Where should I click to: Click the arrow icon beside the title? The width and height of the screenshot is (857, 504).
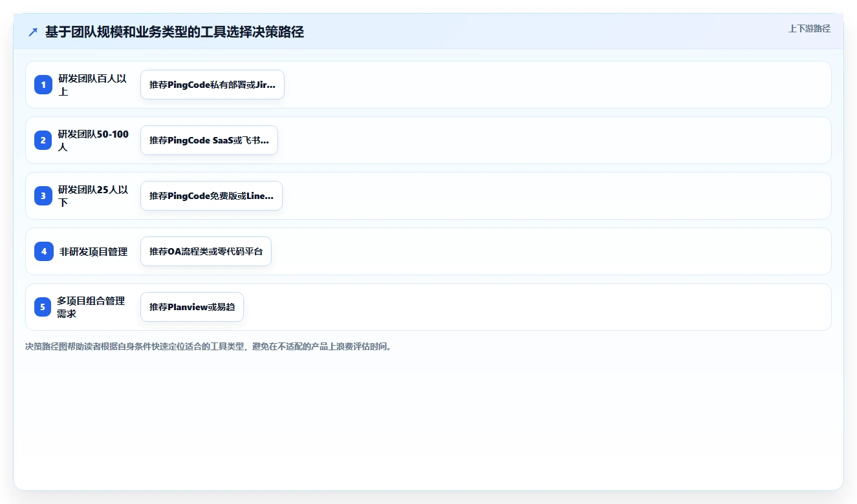33,32
